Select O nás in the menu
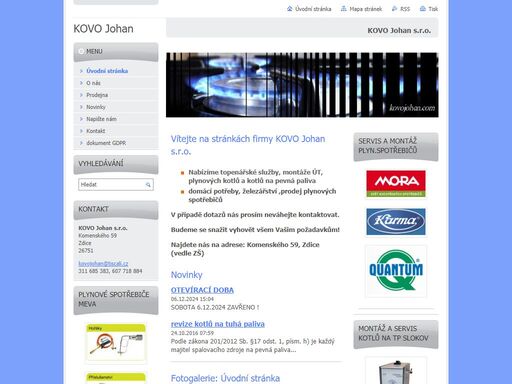 93,83
